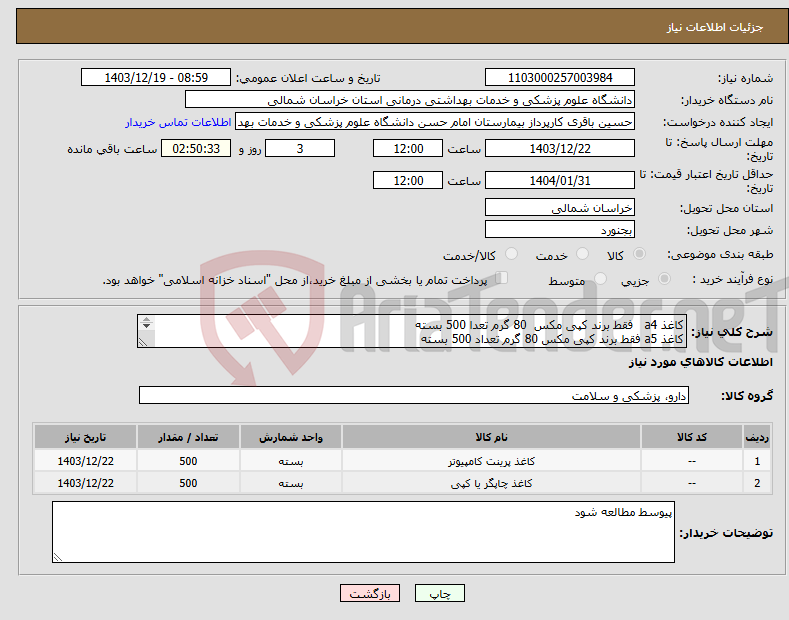Click the کد کالا column header
Screen dimensions: 789x620
pos(692,437)
